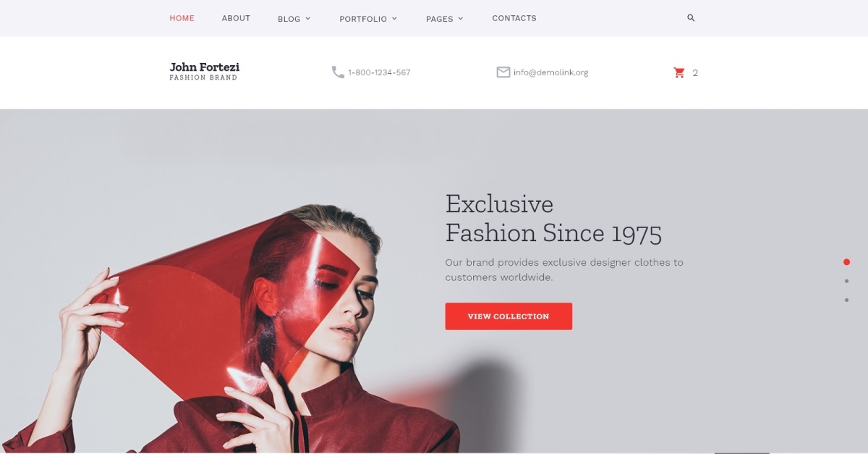Go to the Home menu item
868x454 pixels.
click(182, 18)
